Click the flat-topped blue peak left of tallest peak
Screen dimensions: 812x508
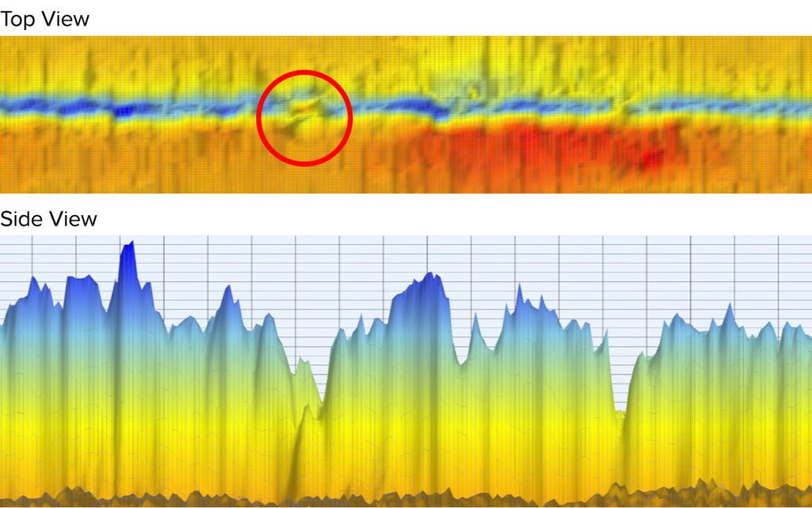coord(82,291)
